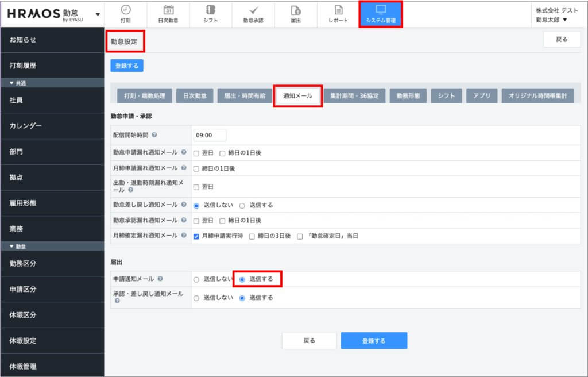588x377 pixels.
Task: Click help icon beside 配信開始時間
Action: pyautogui.click(x=154, y=135)
